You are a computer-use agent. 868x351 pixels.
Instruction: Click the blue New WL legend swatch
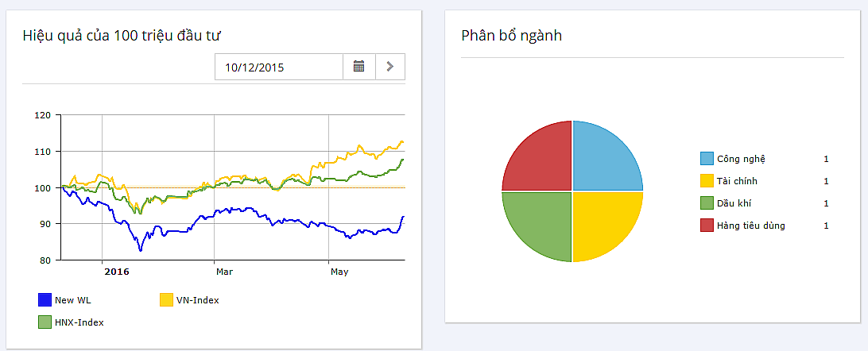[x=45, y=300]
